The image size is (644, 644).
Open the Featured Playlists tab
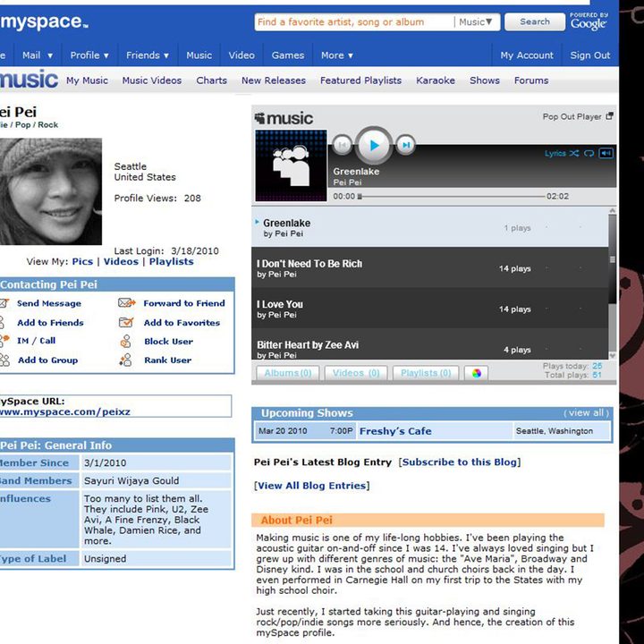360,80
